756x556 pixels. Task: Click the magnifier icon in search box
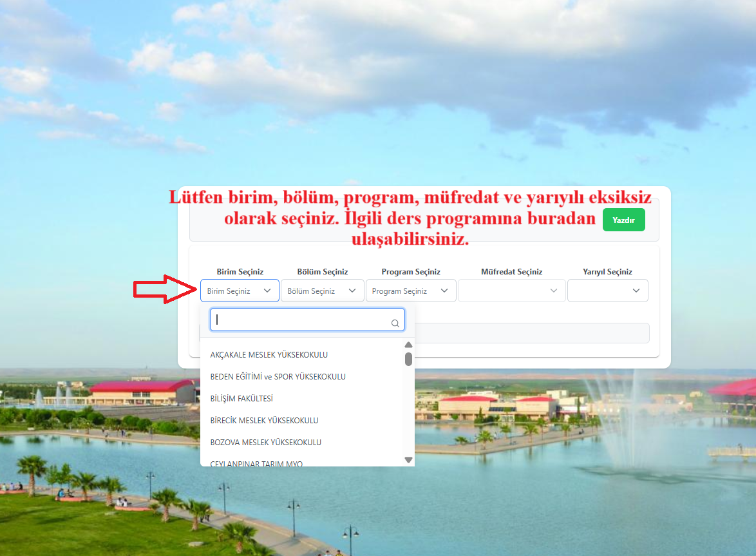pyautogui.click(x=395, y=323)
